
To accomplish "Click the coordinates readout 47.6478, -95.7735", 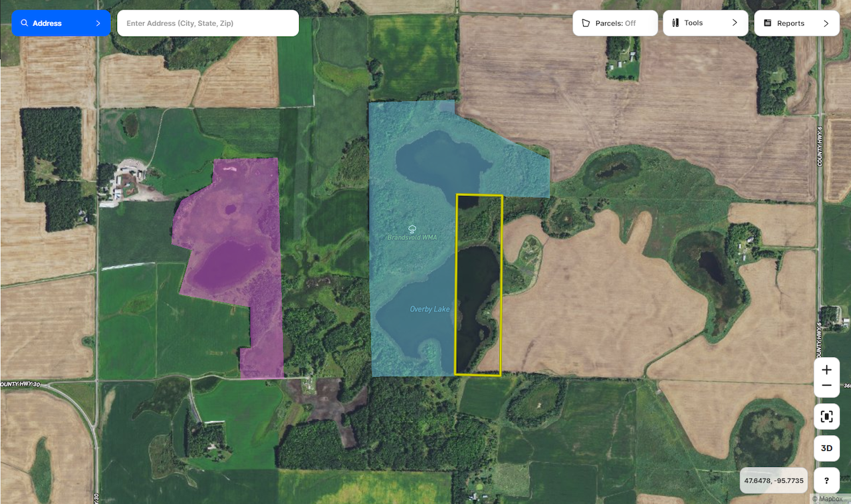I will (773, 480).
